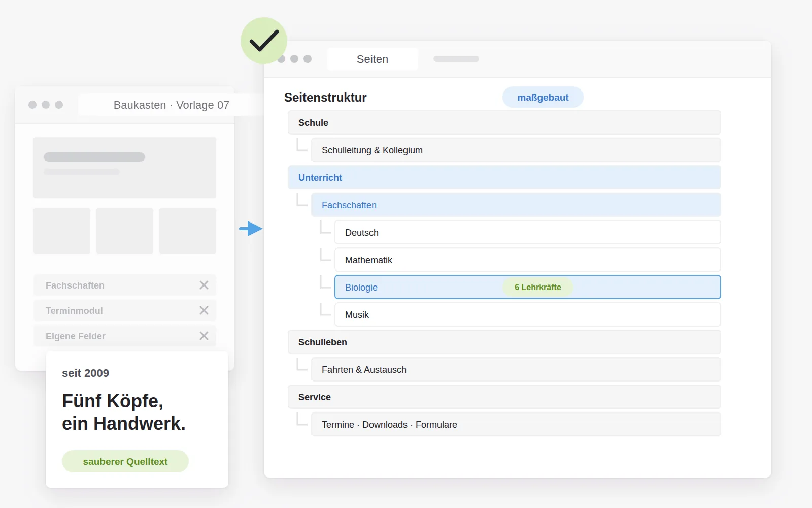Viewport: 812px width, 508px height.
Task: Open the Baukasten · Vorlage 07 tab
Action: click(171, 105)
